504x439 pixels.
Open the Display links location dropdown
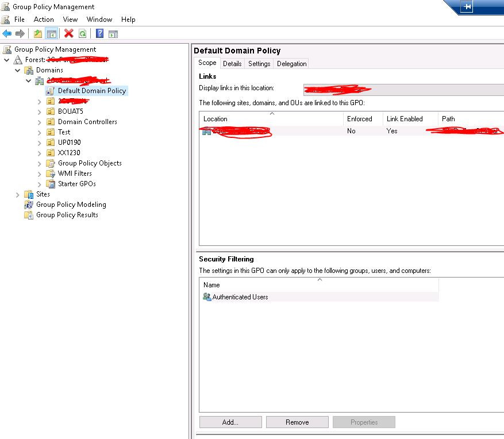coord(403,90)
